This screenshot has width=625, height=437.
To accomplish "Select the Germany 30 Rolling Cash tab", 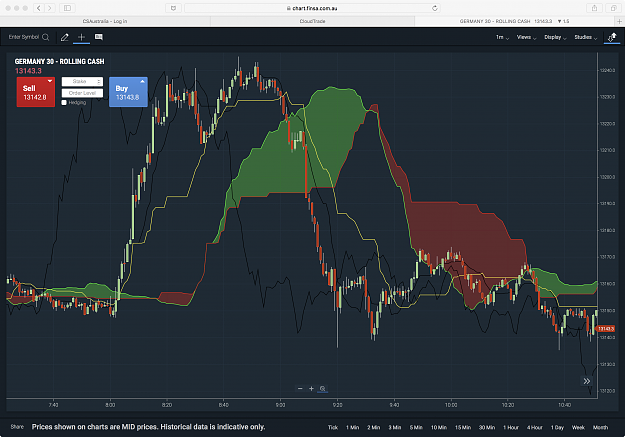I will 515,21.
